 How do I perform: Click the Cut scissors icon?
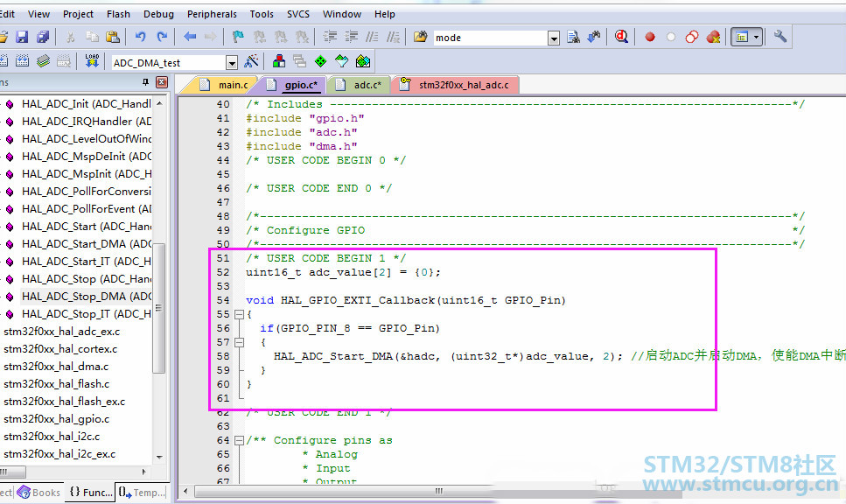[x=70, y=37]
